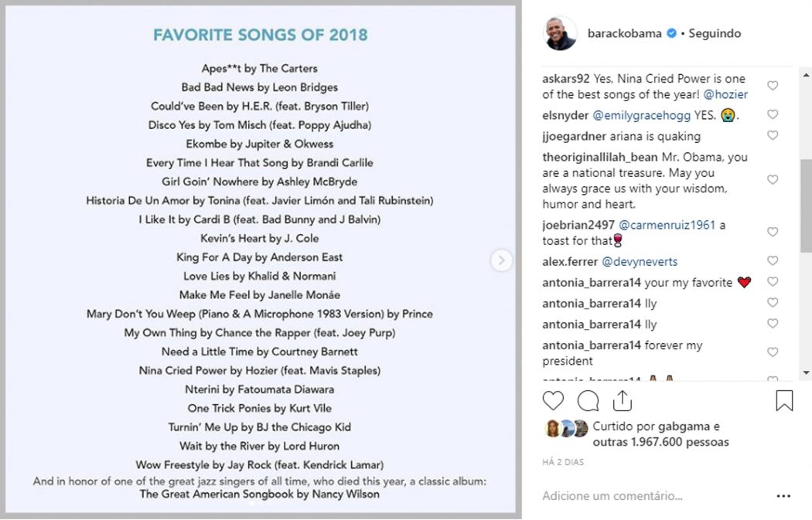Open the @emilygracehogg mention
This screenshot has width=812, height=520.
pyautogui.click(x=641, y=115)
